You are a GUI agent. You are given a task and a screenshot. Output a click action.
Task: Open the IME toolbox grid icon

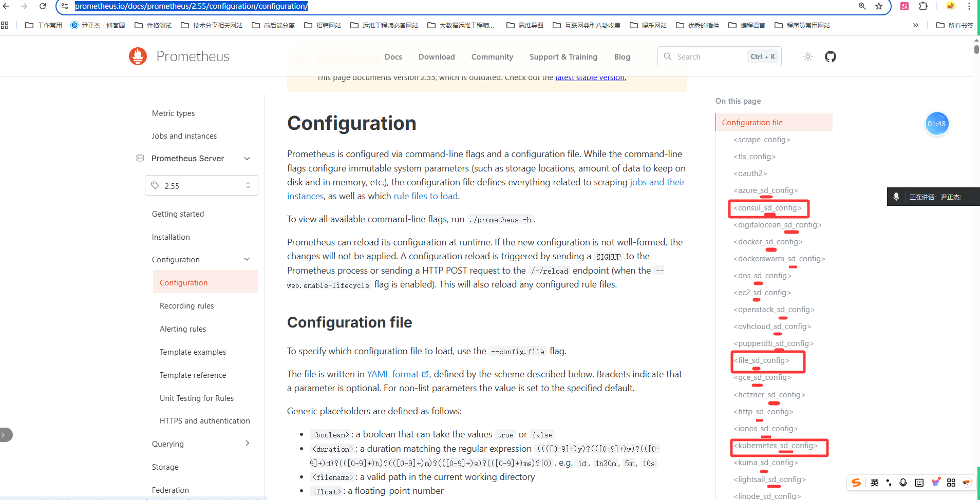point(951,483)
